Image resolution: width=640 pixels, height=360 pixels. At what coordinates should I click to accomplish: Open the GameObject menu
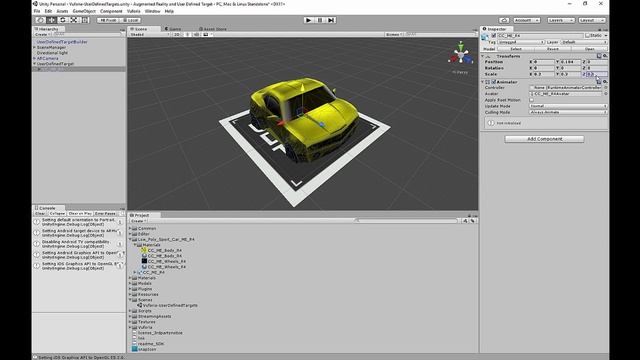pos(84,11)
